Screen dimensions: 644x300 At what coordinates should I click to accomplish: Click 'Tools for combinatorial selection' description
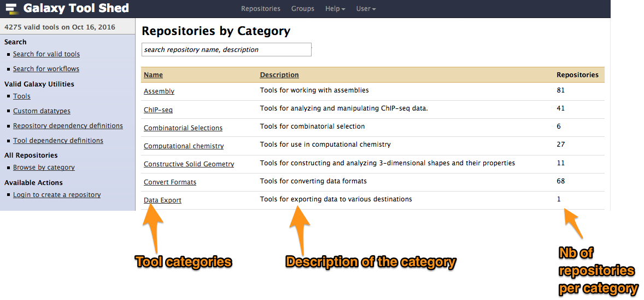pos(312,126)
